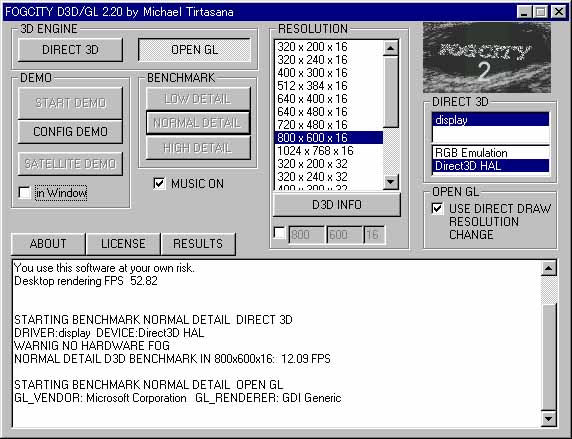The height and width of the screenshot is (439, 572).
Task: Open the D3D INFO panel
Action: click(336, 205)
